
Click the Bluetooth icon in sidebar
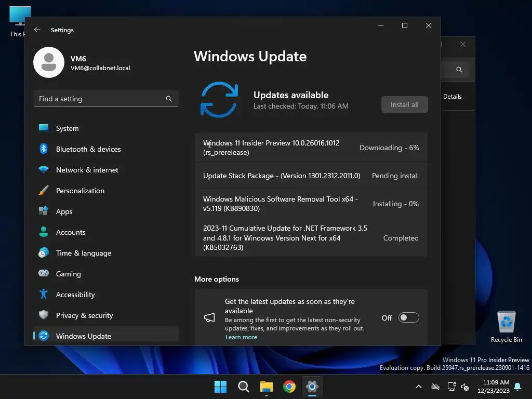[x=44, y=149]
